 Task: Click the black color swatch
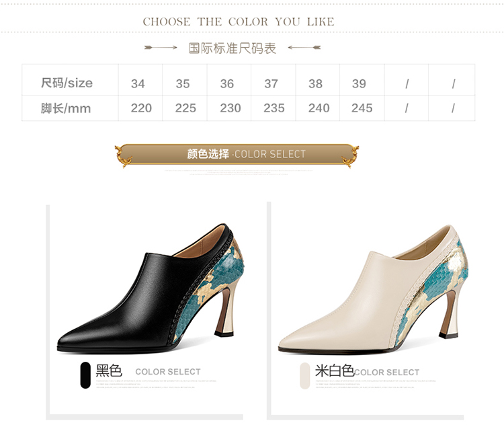tap(85, 375)
